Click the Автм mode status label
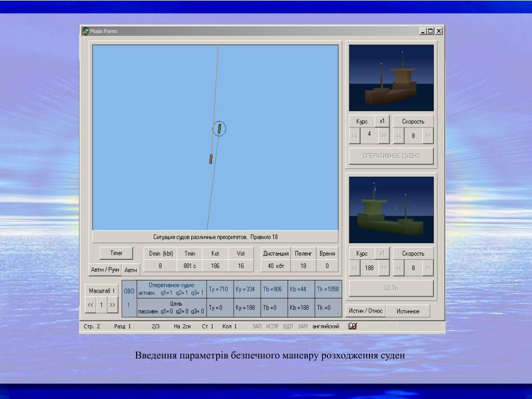The height and width of the screenshot is (399, 532). [x=130, y=270]
